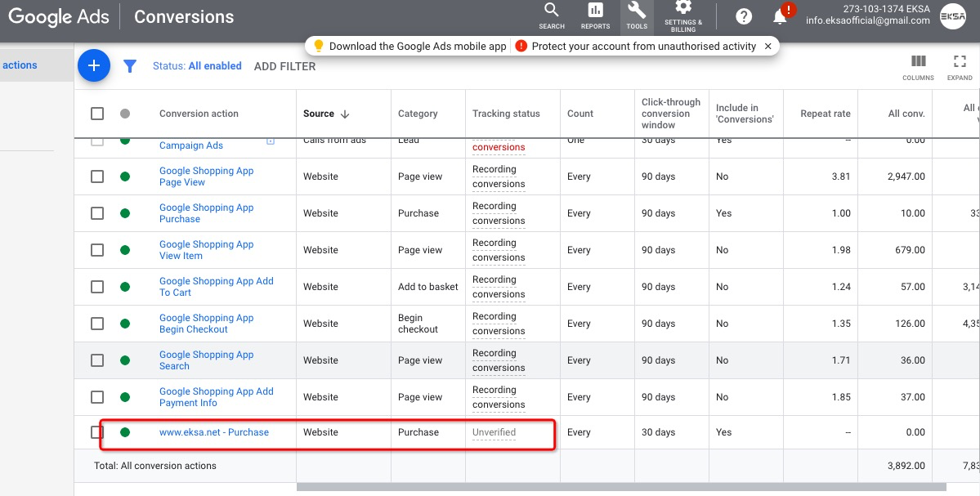Screen dimensions: 980x496
Task: Click the Source sort arrow
Action: [x=345, y=114]
